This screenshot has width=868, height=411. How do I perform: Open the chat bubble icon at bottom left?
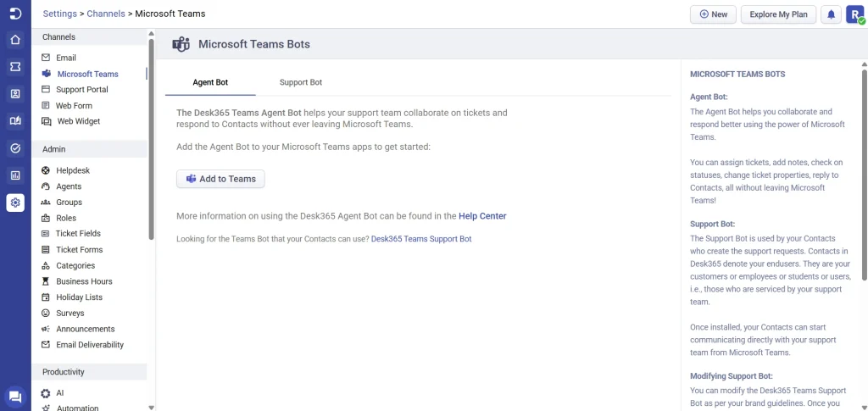[x=15, y=397]
